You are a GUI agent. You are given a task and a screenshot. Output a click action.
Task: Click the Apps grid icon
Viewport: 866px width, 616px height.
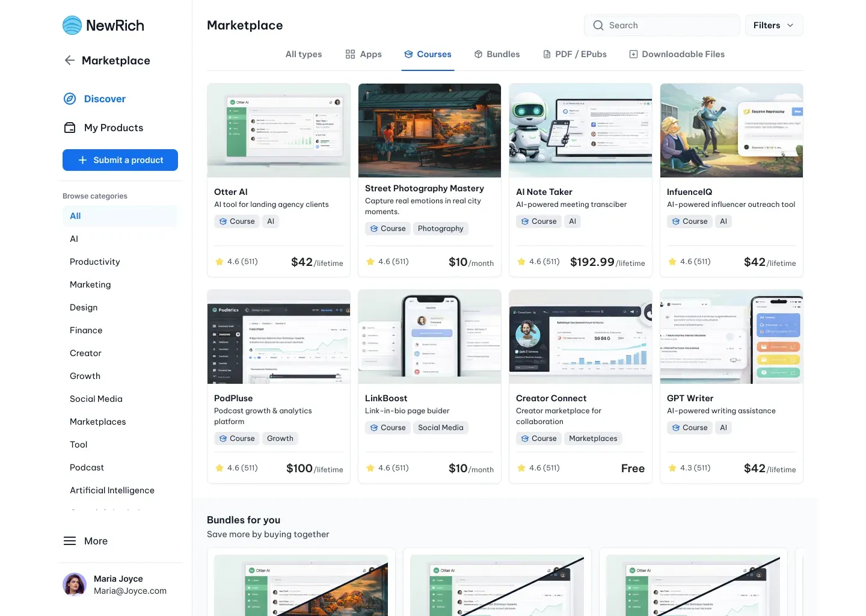[351, 54]
